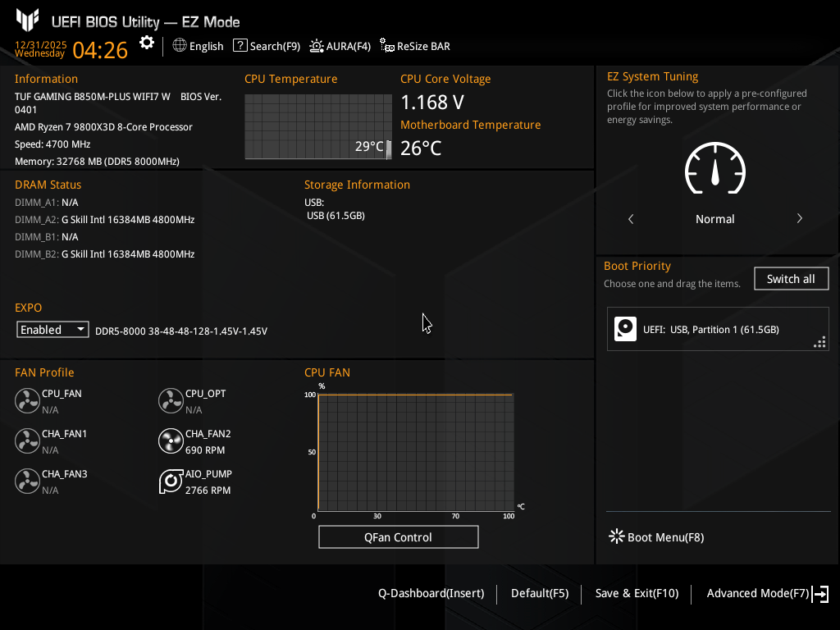
Task: Click the Switch all button
Action: 791,279
